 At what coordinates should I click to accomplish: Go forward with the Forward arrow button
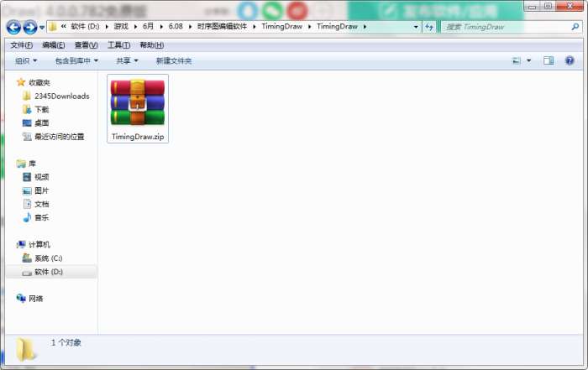[30, 27]
